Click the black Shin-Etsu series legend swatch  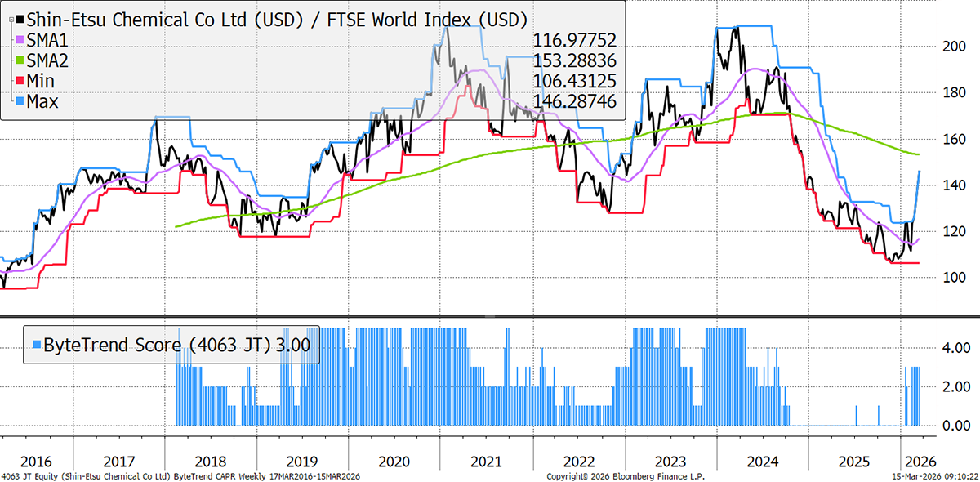point(19,19)
